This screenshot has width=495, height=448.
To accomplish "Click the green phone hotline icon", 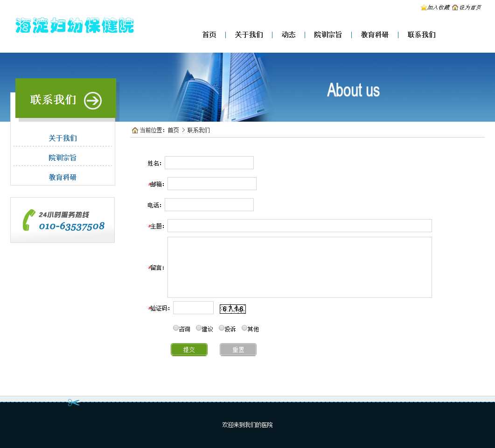I will click(x=29, y=220).
